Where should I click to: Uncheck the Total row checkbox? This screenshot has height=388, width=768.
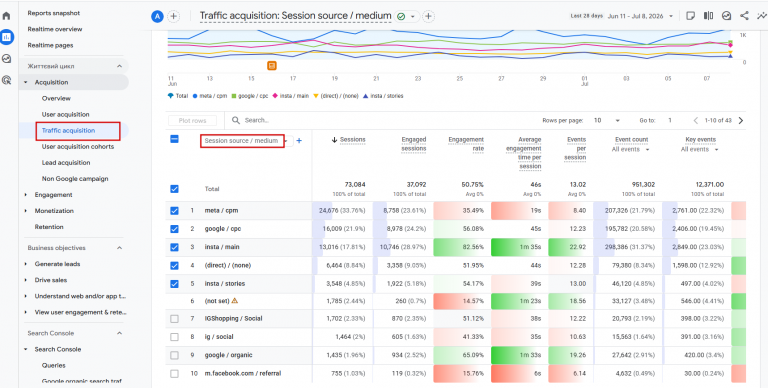tap(174, 189)
